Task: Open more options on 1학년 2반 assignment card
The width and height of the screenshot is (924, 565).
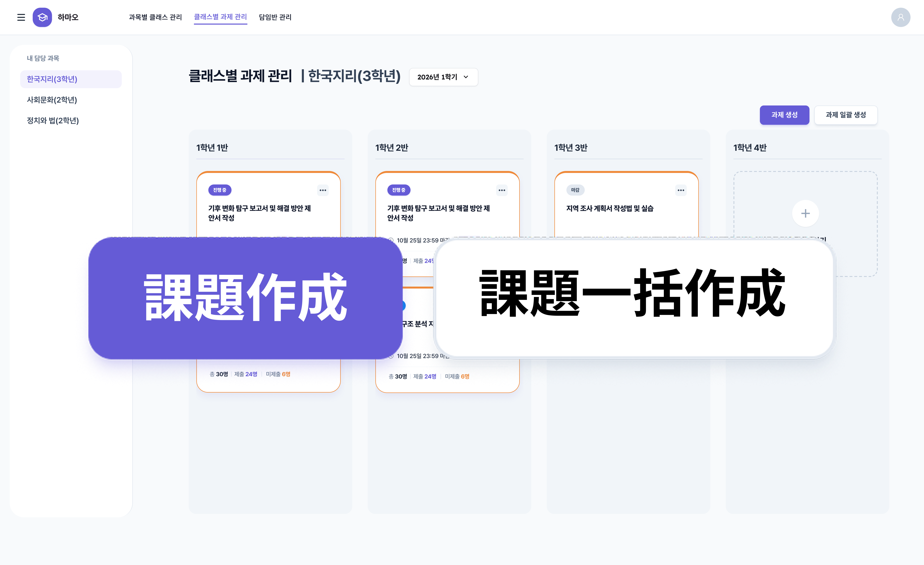Action: 502,190
